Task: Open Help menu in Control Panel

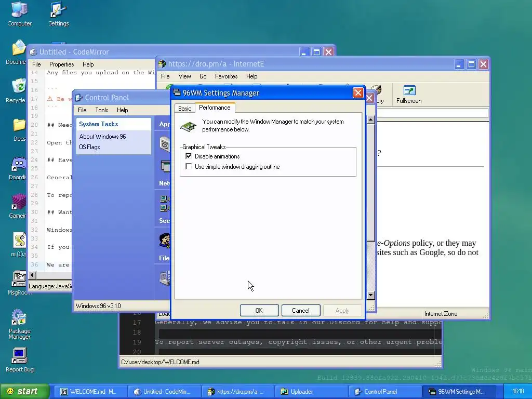Action: click(122, 110)
